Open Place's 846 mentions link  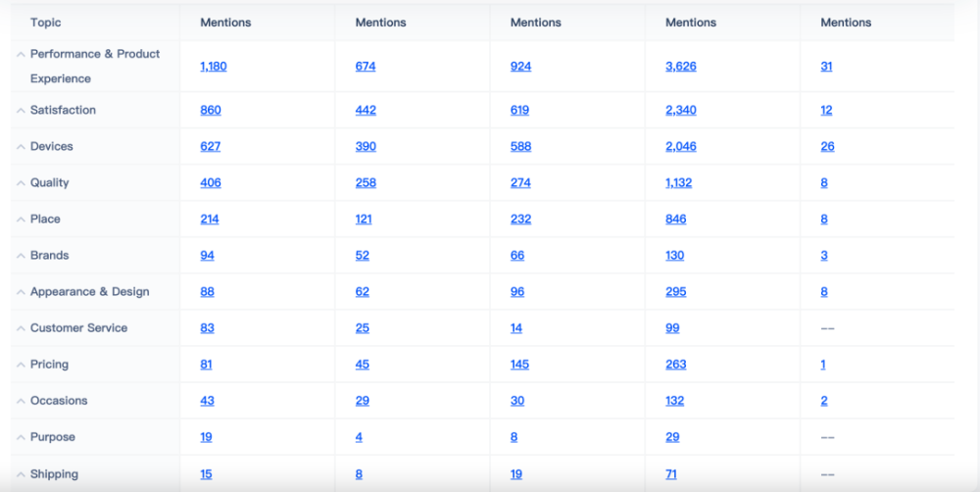coord(675,219)
